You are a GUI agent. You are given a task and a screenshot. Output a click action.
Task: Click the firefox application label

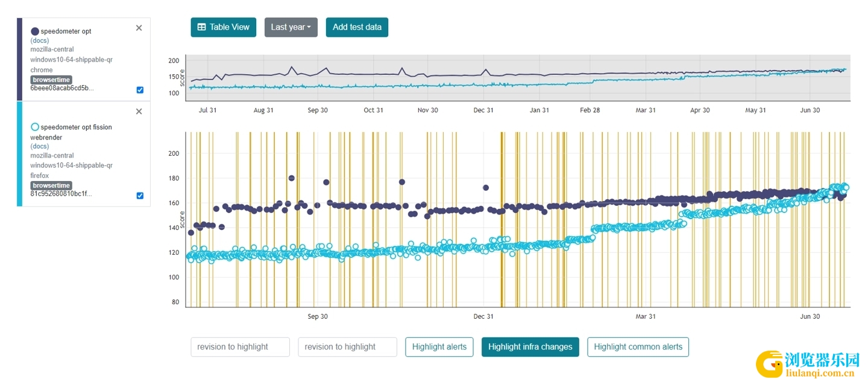point(40,176)
